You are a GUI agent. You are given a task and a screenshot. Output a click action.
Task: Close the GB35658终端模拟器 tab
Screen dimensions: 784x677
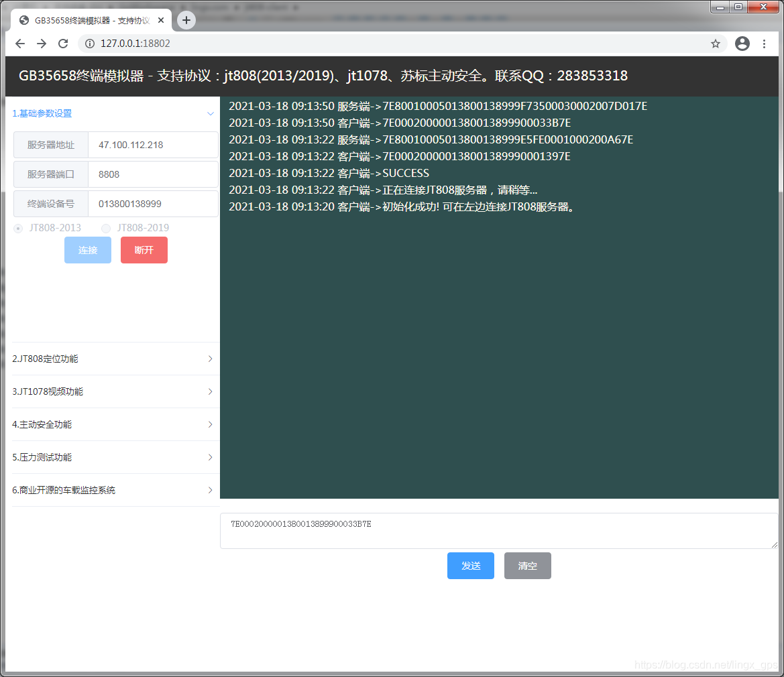coord(161,21)
